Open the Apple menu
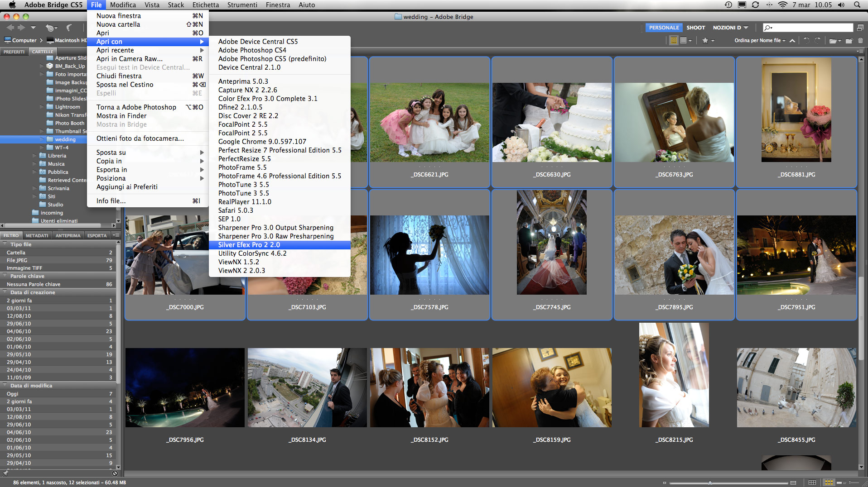 [x=12, y=5]
